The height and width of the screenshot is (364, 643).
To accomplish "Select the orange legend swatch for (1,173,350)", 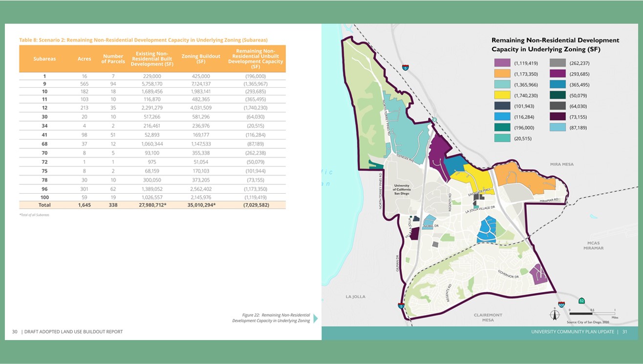I will point(502,74).
